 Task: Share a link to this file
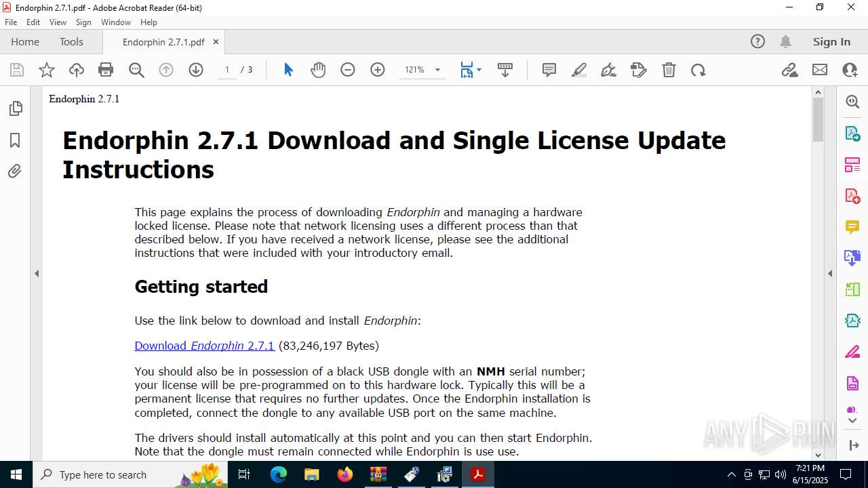tap(790, 70)
